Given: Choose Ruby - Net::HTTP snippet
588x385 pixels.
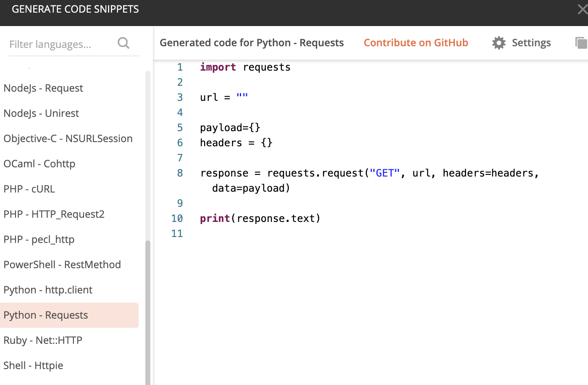Looking at the screenshot, I should click(69, 340).
